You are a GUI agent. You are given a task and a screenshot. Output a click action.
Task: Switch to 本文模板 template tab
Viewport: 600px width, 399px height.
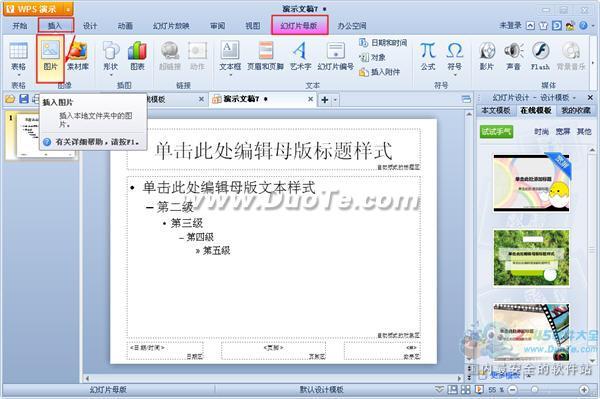496,110
